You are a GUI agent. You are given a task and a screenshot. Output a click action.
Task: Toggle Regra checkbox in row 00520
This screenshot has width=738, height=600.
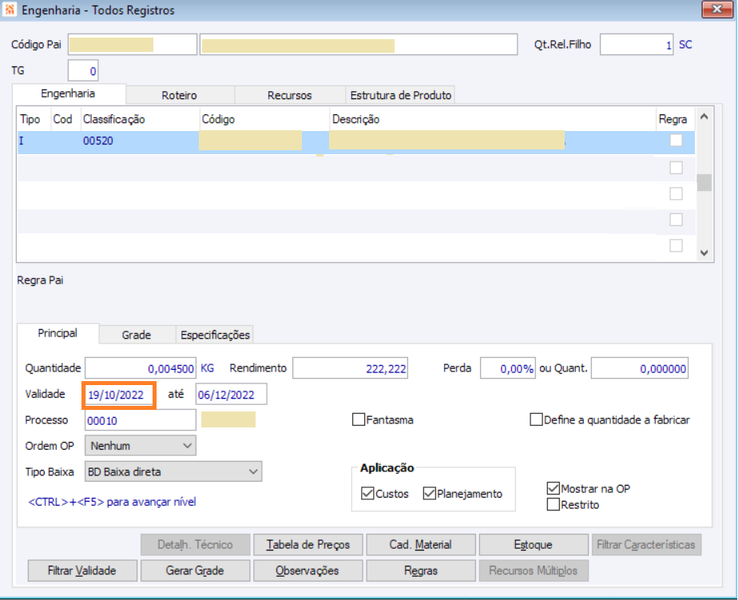pos(676,140)
